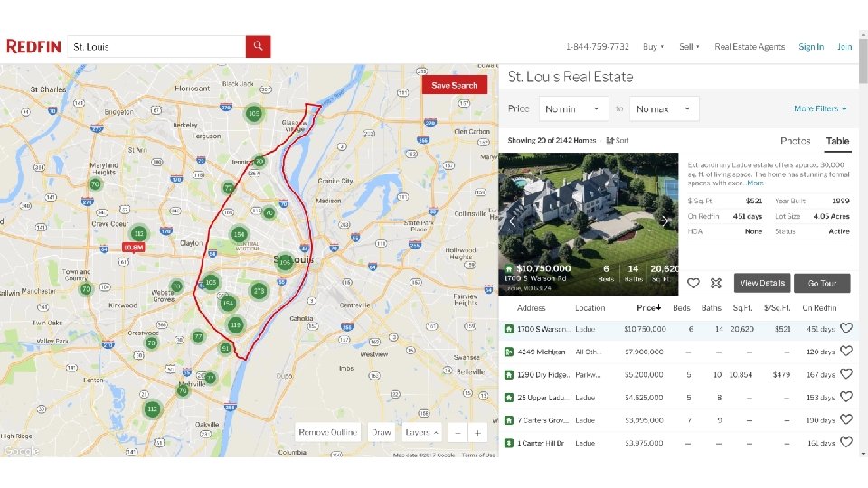Viewport: 868px width, 488px height.
Task: Click the 119 homes cluster on map
Action: point(236,324)
